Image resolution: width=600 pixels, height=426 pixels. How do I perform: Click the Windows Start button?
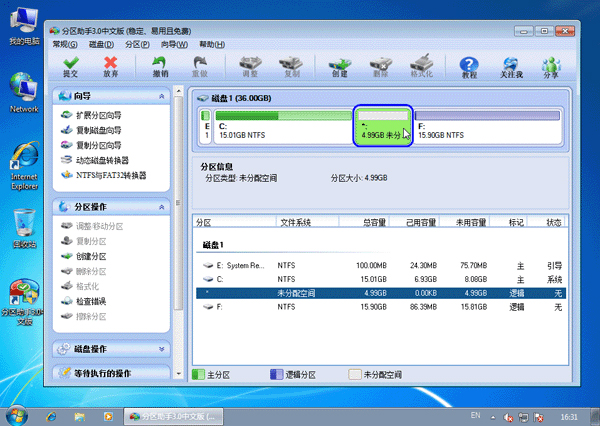click(x=17, y=414)
